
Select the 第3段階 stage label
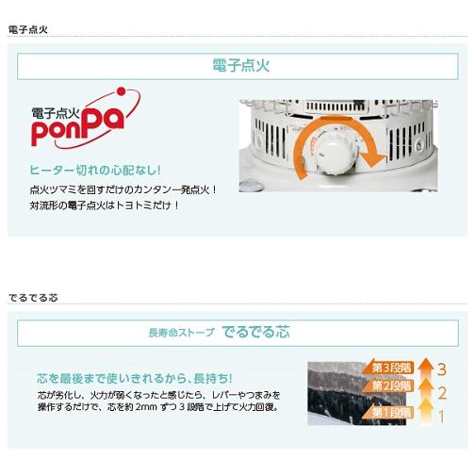[388, 367]
